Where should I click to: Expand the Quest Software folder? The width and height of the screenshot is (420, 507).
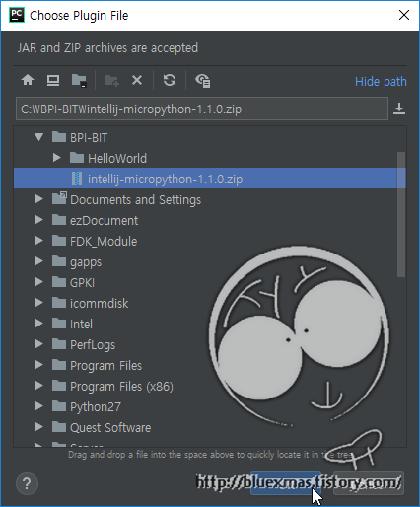pyautogui.click(x=39, y=427)
